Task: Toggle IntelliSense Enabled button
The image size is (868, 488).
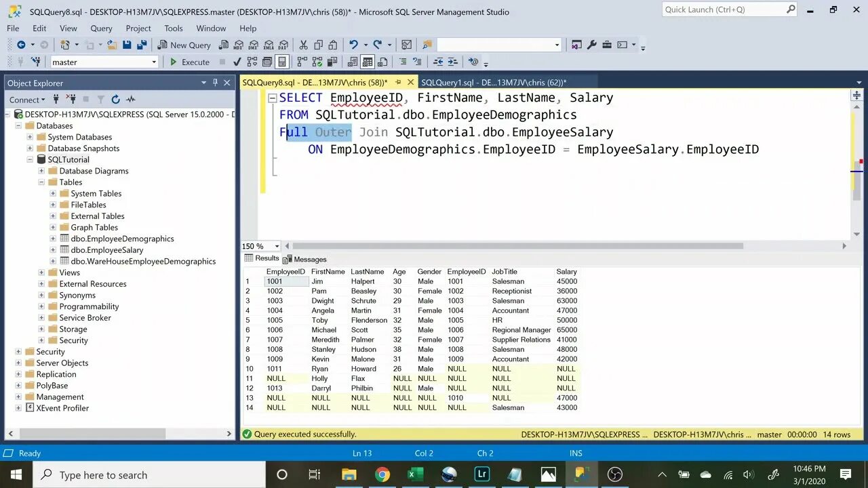Action: [282, 62]
